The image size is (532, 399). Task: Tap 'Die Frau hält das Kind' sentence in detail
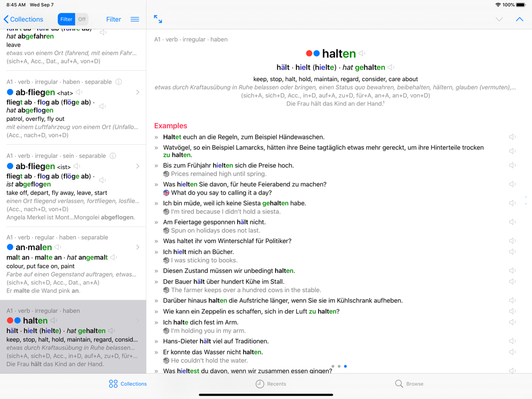coord(335,104)
